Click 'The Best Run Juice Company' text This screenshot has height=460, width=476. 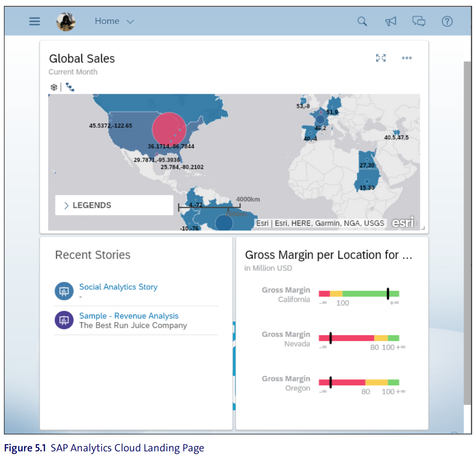coord(133,326)
